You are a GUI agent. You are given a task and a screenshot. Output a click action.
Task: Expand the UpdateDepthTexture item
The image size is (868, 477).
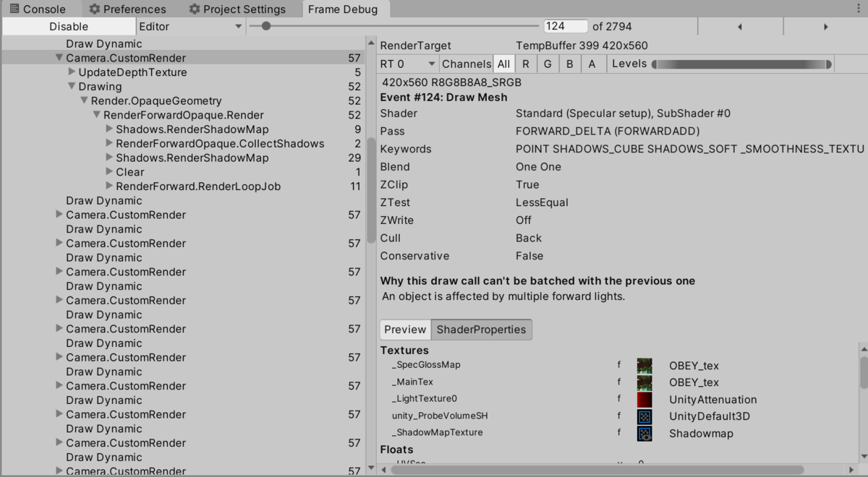[x=72, y=72]
